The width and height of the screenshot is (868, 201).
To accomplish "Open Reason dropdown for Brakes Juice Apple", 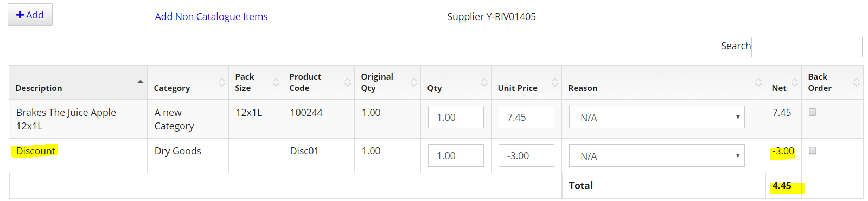I will 656,117.
